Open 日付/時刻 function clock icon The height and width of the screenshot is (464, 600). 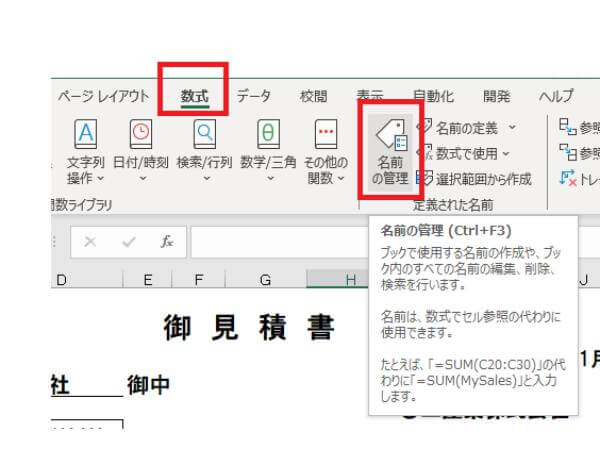pos(141,134)
